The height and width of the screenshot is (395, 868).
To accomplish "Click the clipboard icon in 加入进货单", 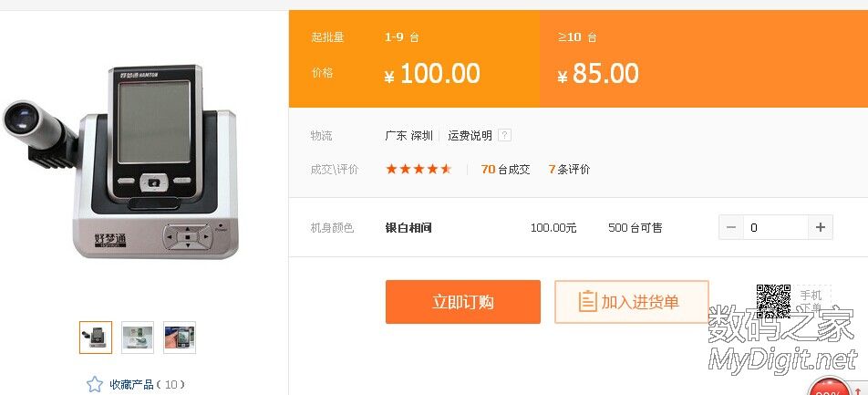I will coord(587,302).
